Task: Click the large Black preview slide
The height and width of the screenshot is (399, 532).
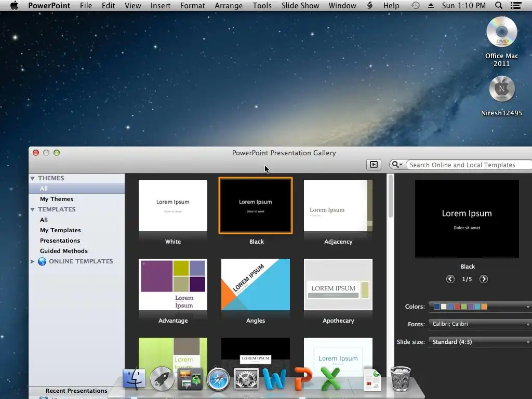Action: click(x=467, y=219)
